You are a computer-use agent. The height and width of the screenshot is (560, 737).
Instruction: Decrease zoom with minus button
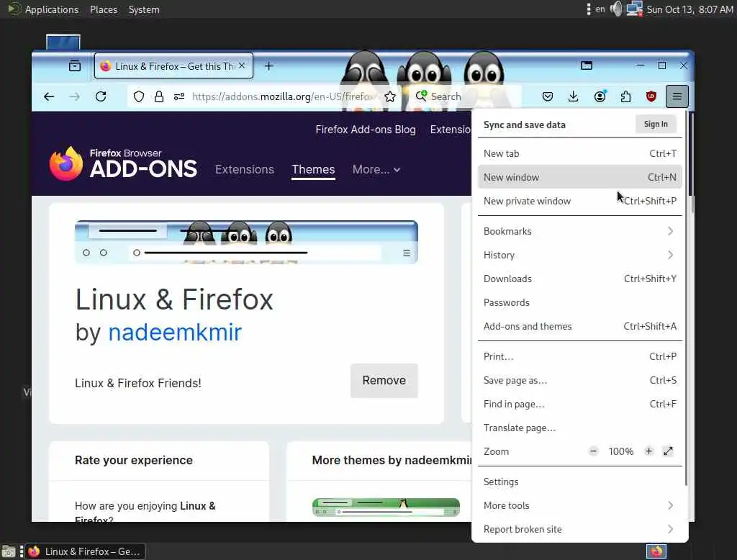coord(593,451)
